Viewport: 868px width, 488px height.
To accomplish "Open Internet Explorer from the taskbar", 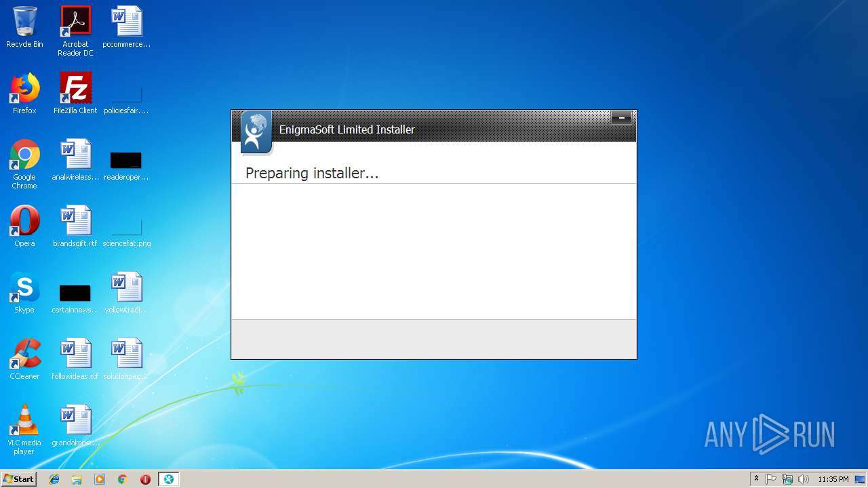I will 54,479.
